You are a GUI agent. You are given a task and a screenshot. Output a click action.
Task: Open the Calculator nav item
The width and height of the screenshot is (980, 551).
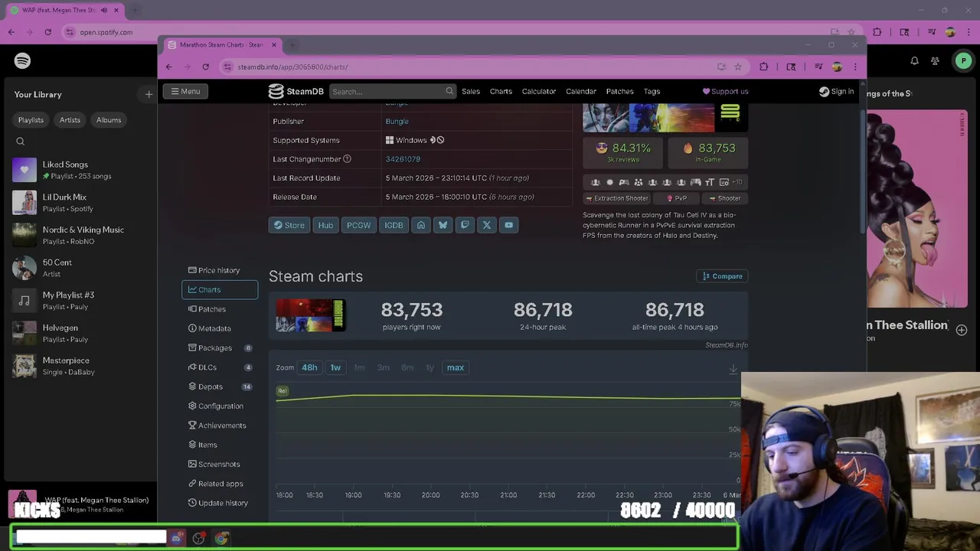[x=539, y=91]
